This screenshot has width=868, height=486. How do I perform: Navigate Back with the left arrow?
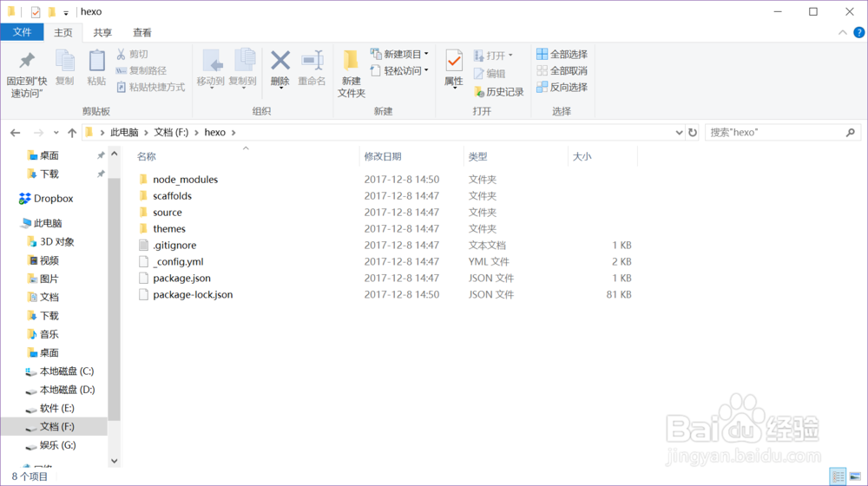click(x=15, y=132)
